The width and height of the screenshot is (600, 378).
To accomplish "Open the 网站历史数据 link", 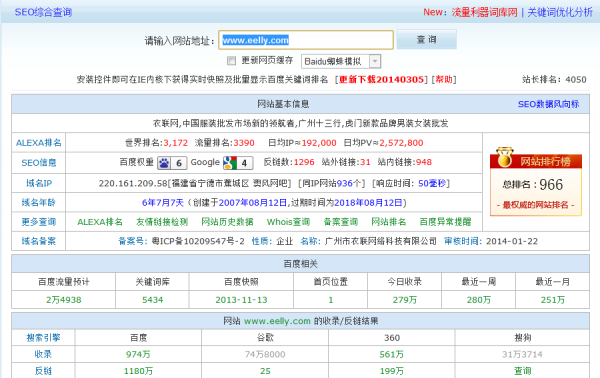I will click(x=227, y=222).
